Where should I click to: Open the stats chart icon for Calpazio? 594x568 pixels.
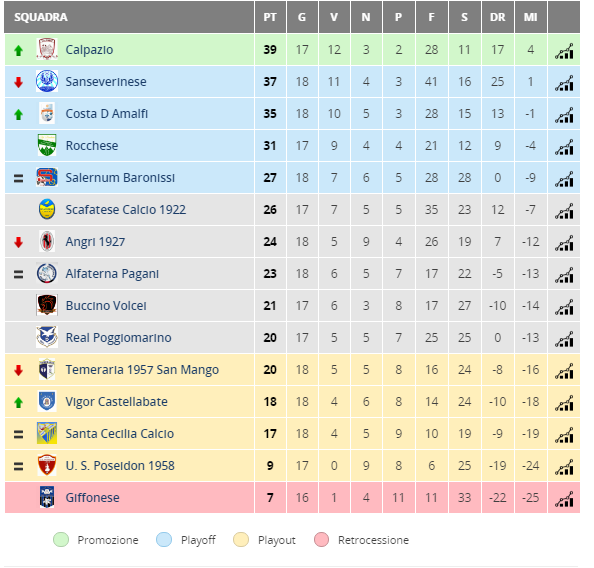click(564, 51)
